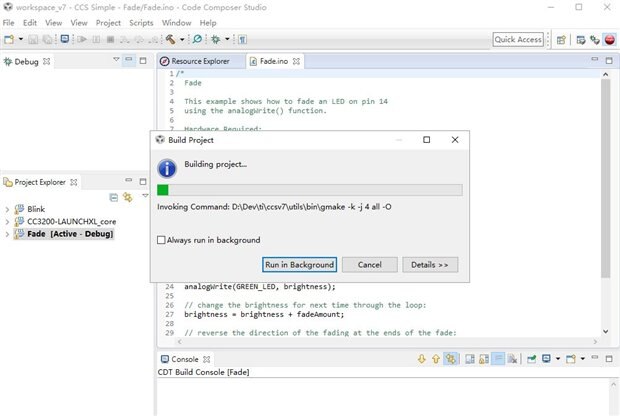Click the Save icon in main toolbar
This screenshot has height=416, width=620.
click(35, 40)
